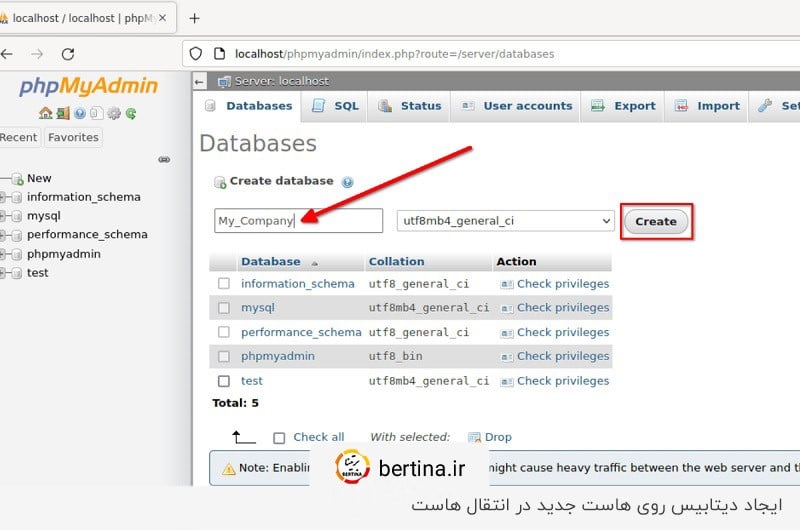
Task: Click the database name field containing My_Company
Action: 298,221
